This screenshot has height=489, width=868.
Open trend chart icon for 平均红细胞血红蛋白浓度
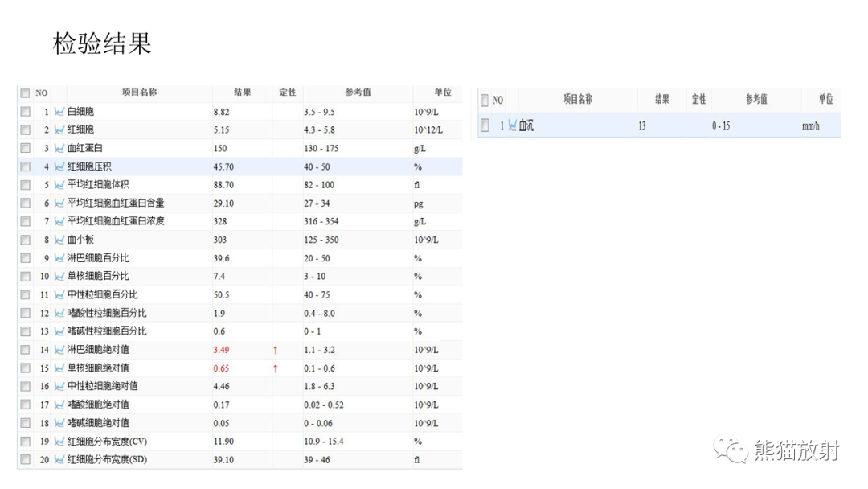[59, 221]
